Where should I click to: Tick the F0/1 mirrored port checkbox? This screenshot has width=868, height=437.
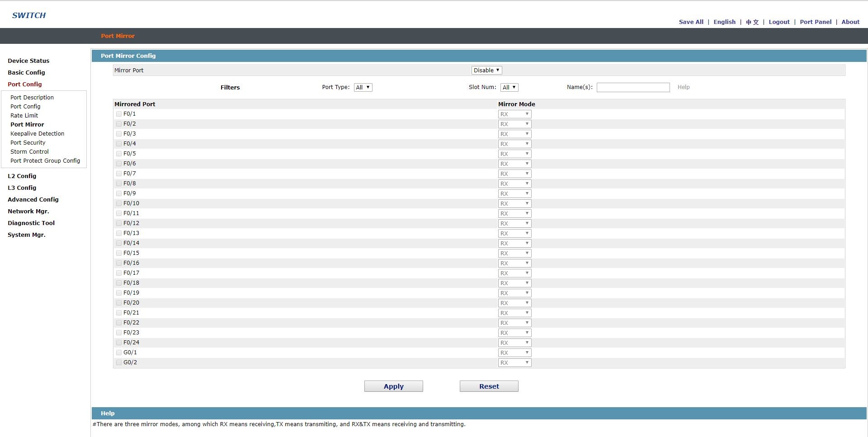119,114
